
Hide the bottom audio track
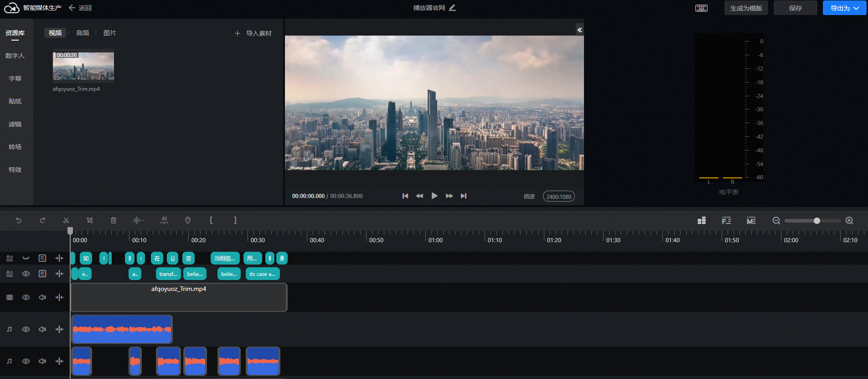(26, 361)
